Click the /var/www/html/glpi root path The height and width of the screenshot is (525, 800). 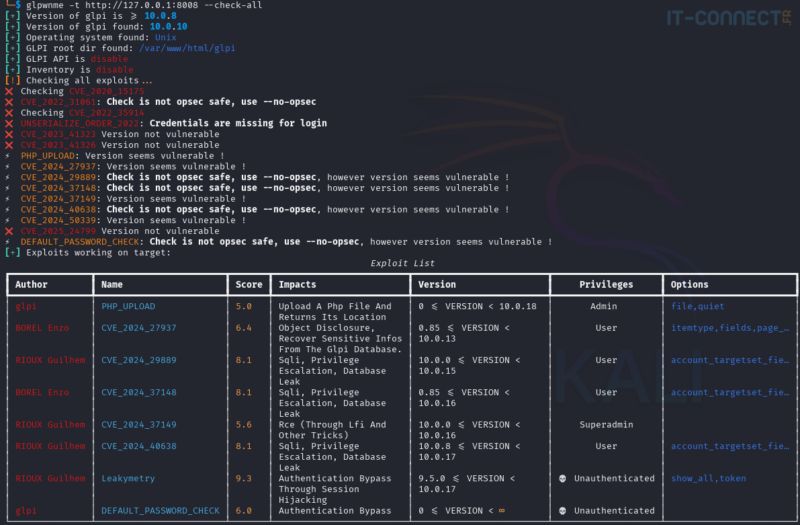pyautogui.click(x=187, y=48)
